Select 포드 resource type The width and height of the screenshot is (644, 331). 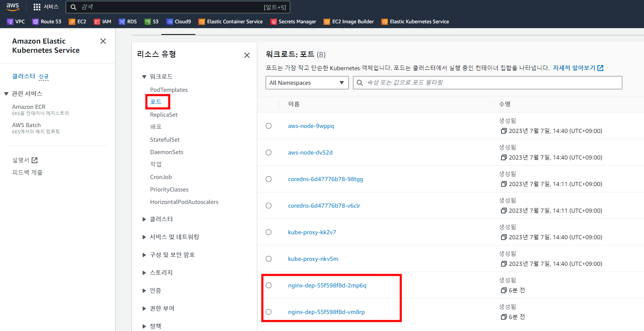(x=156, y=102)
